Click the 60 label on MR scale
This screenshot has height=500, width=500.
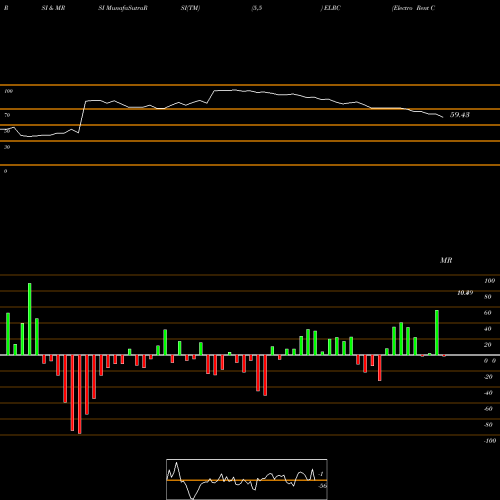pos(488,313)
